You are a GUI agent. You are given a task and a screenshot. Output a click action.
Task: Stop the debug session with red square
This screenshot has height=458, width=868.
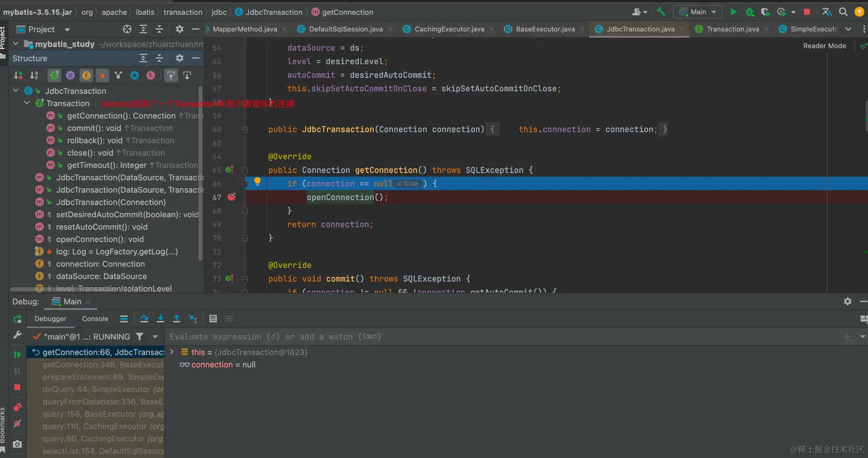coord(18,387)
